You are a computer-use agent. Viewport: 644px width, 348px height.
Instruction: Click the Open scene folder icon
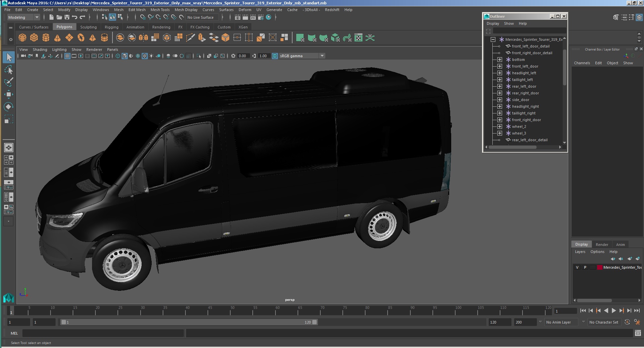[59, 17]
